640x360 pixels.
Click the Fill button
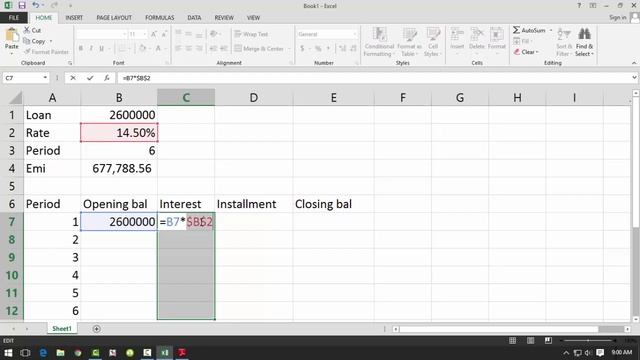pos(522,41)
